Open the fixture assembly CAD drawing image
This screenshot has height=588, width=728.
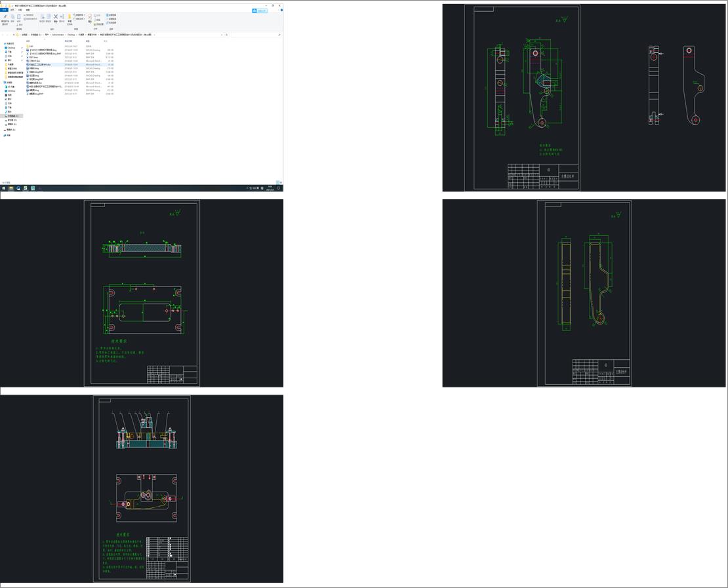[142, 488]
